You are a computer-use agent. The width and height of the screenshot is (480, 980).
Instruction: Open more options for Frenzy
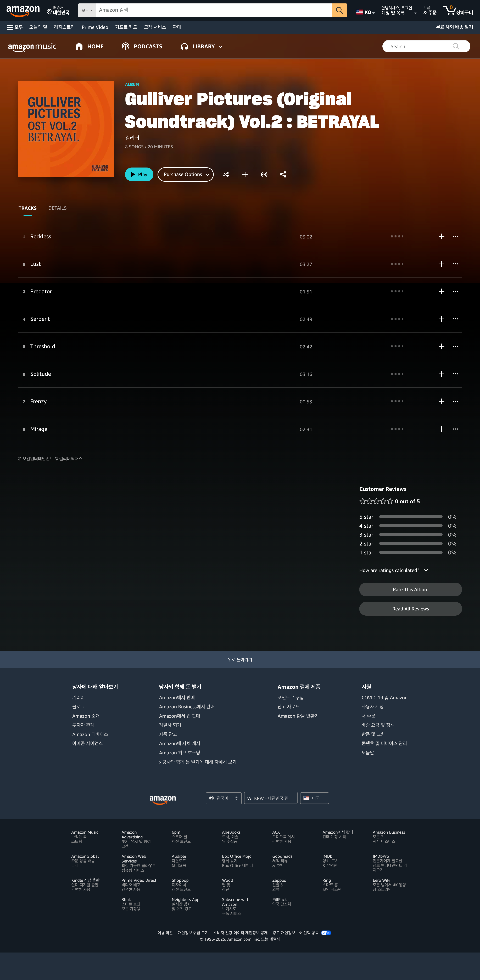tap(455, 401)
